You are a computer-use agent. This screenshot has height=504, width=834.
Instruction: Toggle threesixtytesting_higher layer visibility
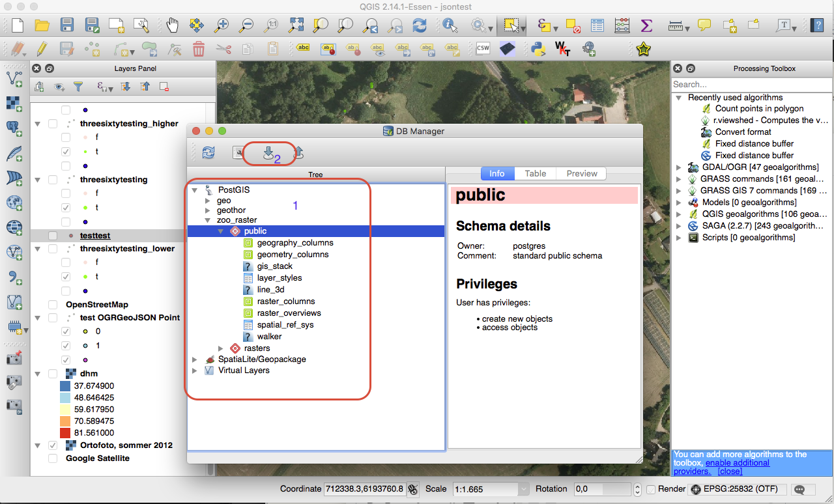click(x=53, y=124)
